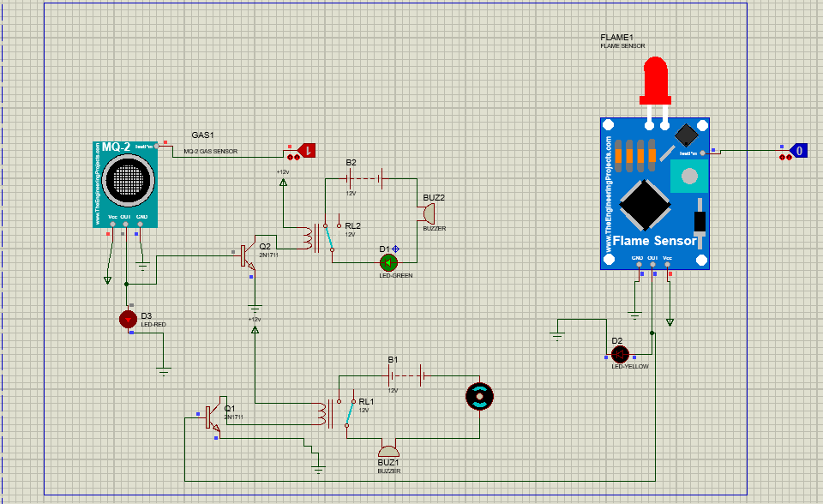Select the FLAME SENSOR label under FLAME1
The height and width of the screenshot is (504, 823).
622,46
